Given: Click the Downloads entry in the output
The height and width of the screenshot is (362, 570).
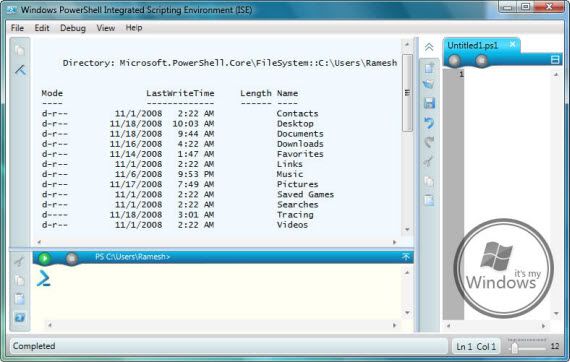Looking at the screenshot, I should pos(300,144).
